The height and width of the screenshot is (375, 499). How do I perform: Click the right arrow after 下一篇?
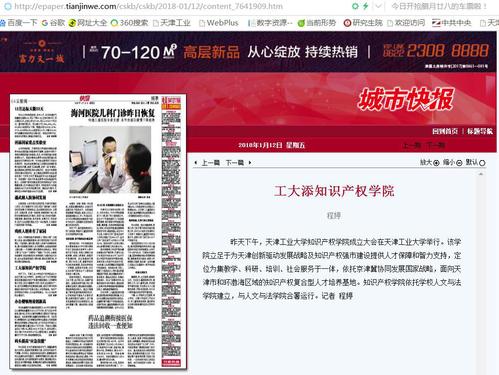pos(250,163)
